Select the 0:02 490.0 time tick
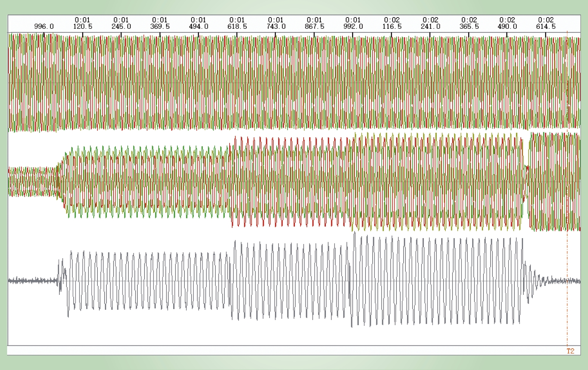This screenshot has width=588, height=370. click(507, 23)
